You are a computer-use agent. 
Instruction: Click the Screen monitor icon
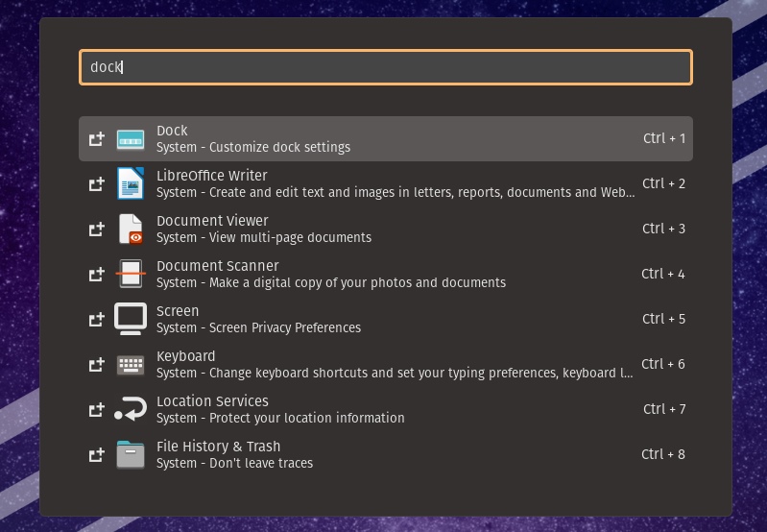click(x=131, y=319)
